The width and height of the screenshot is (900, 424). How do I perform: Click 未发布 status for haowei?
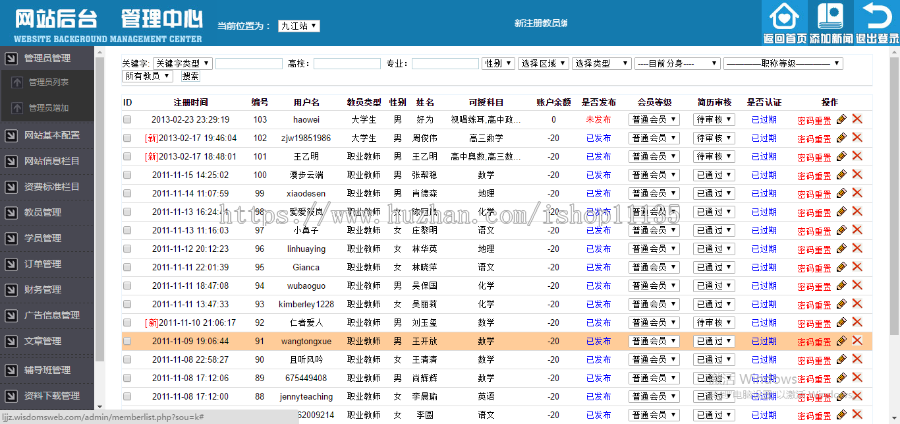click(x=598, y=119)
